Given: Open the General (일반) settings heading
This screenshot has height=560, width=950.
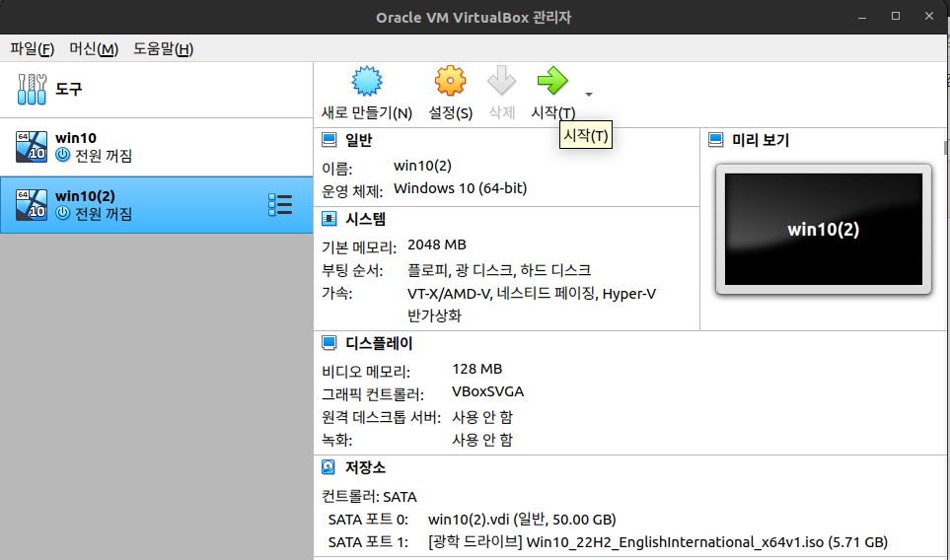Looking at the screenshot, I should click(359, 140).
